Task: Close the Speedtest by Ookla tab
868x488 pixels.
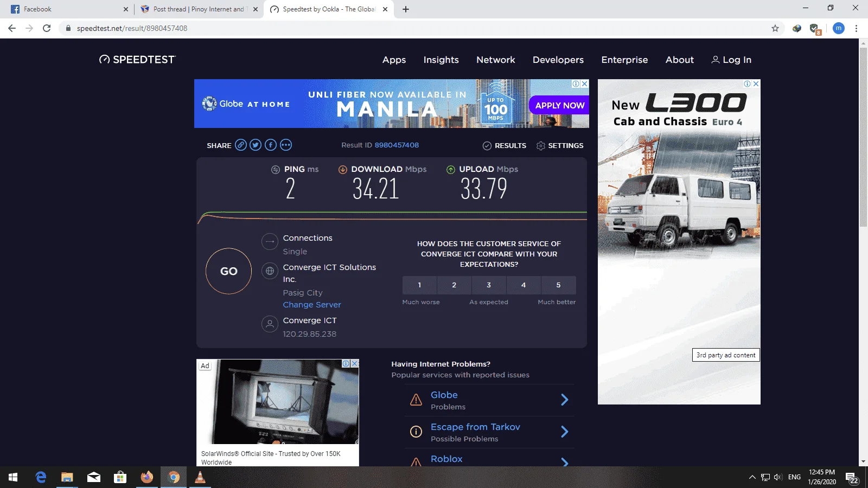Action: coord(385,9)
